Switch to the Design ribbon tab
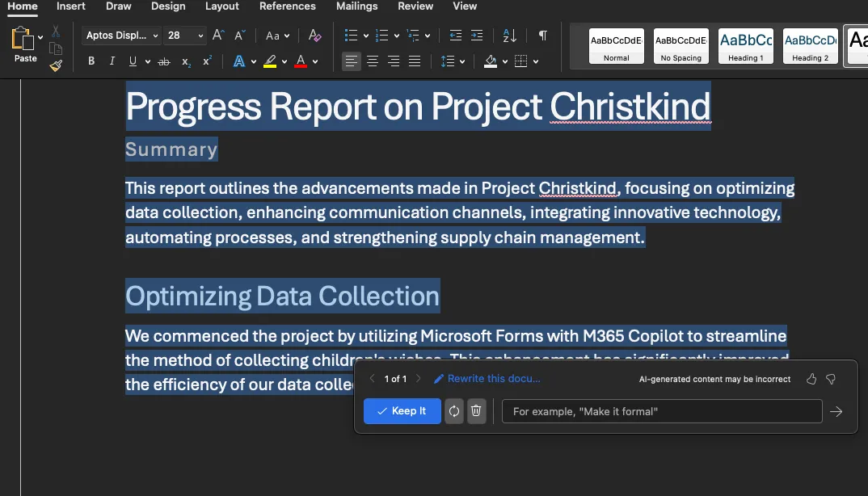868x496 pixels. pyautogui.click(x=168, y=6)
